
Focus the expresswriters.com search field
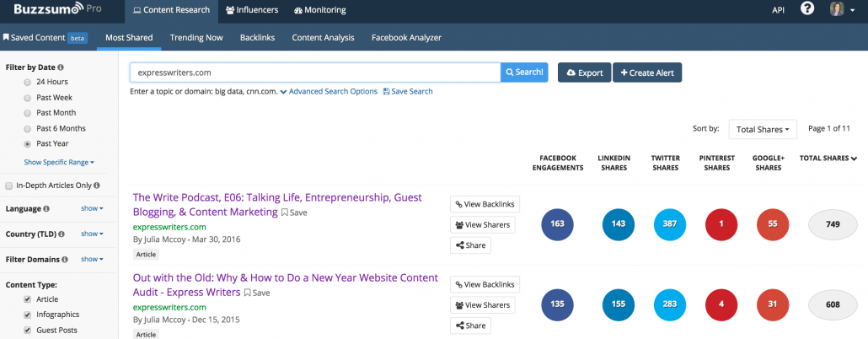tap(315, 73)
